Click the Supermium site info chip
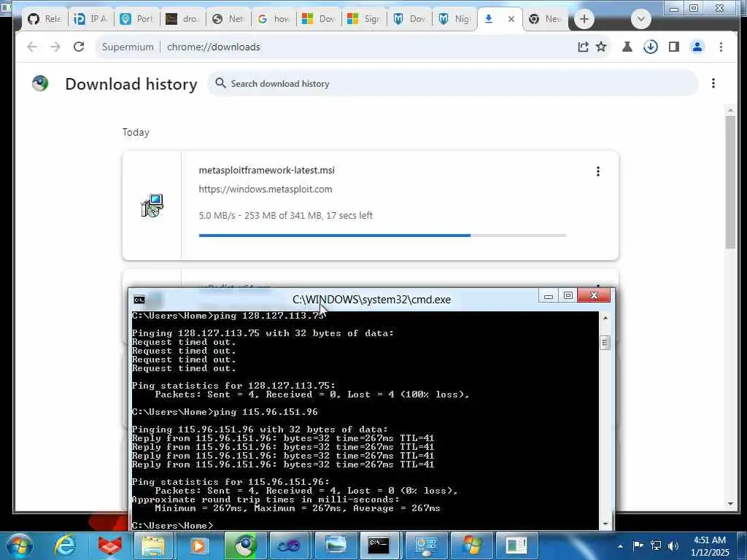 [x=127, y=47]
